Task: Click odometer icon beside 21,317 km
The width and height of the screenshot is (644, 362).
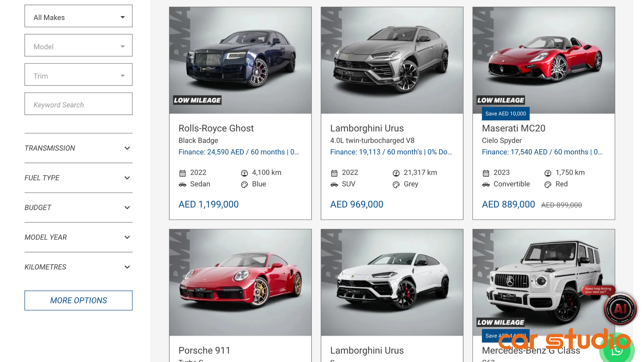Action: point(396,173)
